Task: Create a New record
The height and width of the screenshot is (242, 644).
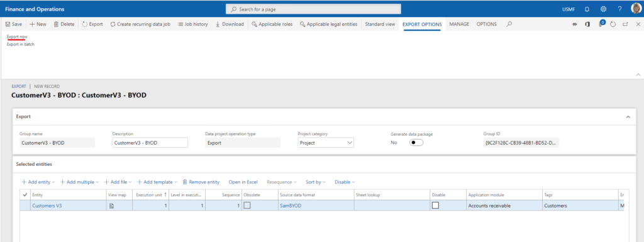Action: (38, 24)
